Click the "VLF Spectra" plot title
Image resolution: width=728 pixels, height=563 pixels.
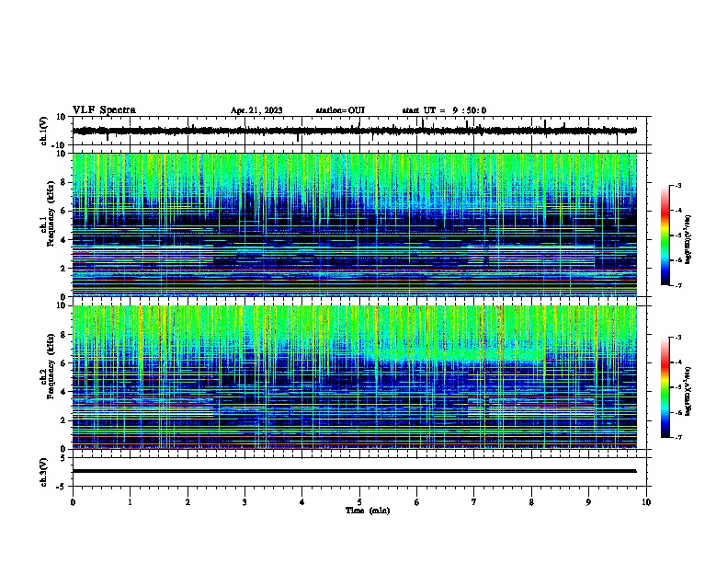[x=104, y=110]
